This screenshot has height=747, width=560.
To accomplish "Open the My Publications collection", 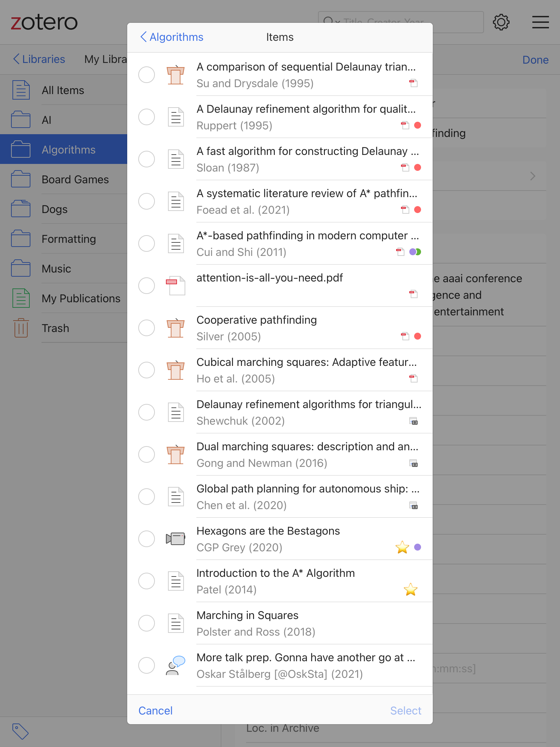I will (81, 298).
